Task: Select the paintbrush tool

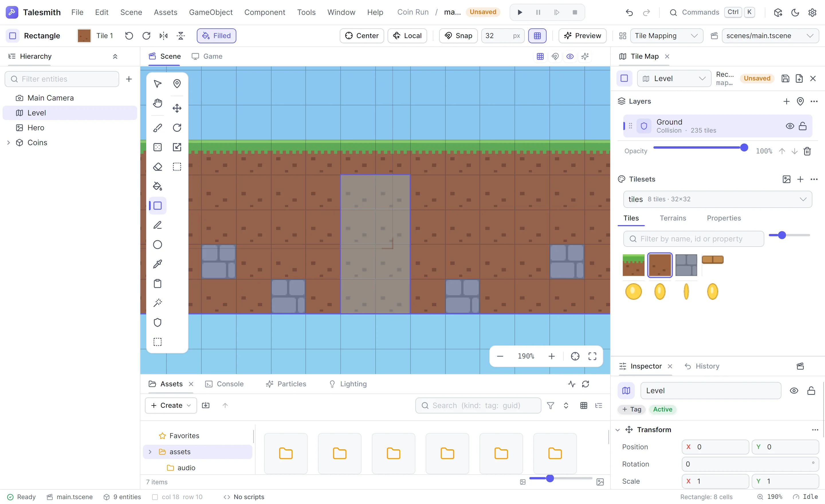Action: (157, 127)
